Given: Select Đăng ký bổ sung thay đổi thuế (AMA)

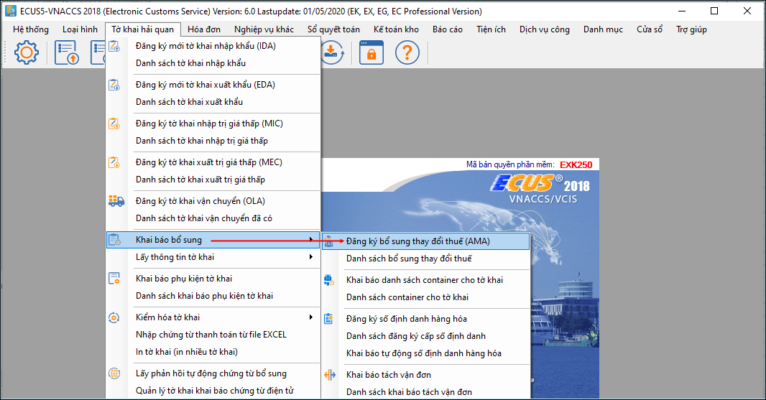Looking at the screenshot, I should [x=425, y=241].
